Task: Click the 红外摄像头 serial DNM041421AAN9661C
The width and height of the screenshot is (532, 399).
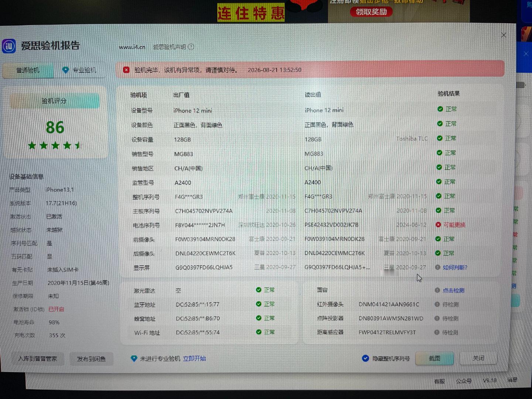Action: click(x=389, y=304)
